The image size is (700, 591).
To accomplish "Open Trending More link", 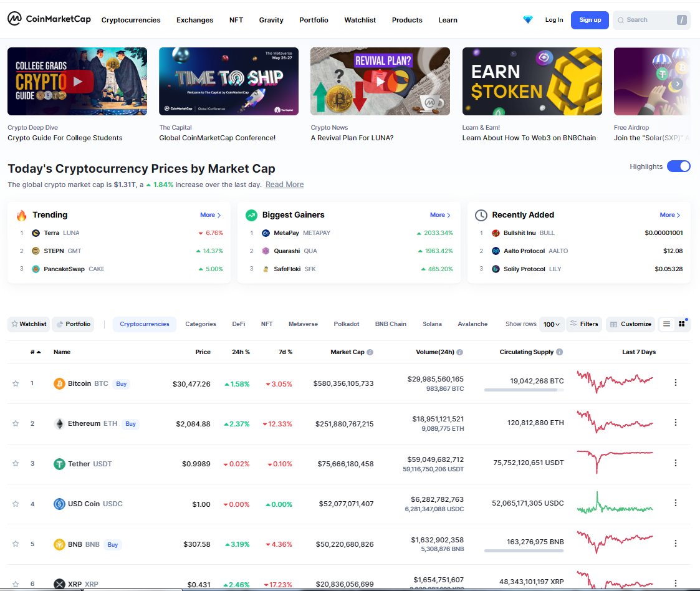I will click(x=210, y=214).
